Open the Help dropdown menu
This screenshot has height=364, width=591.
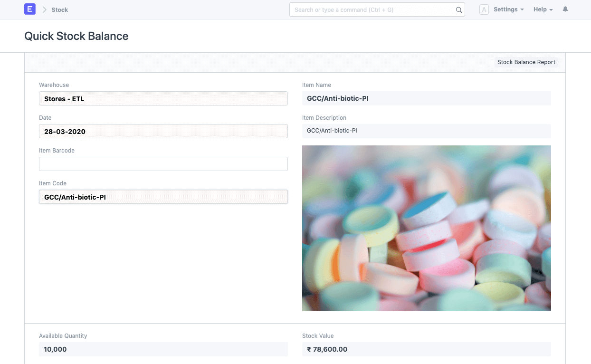pyautogui.click(x=543, y=10)
